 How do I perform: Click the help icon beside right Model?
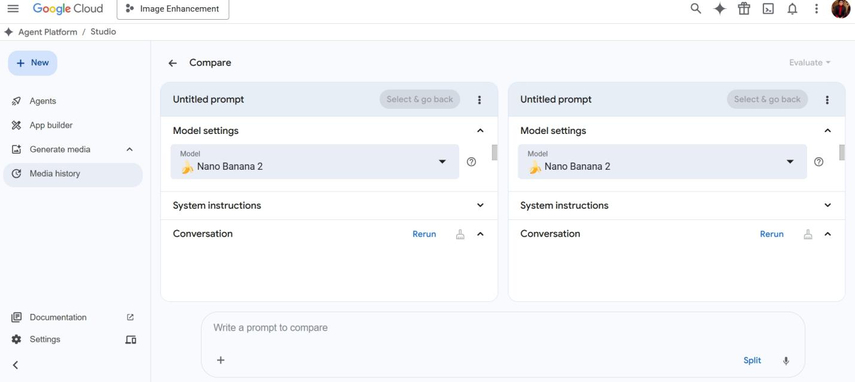(x=818, y=162)
